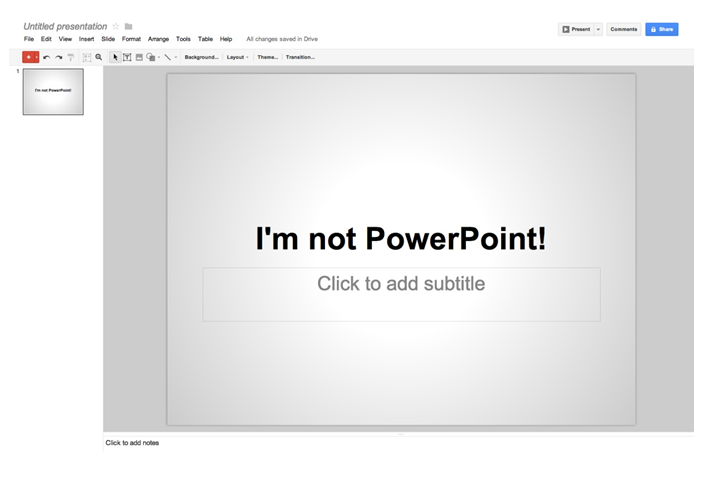
Task: Open the Insert menu
Action: pos(86,39)
